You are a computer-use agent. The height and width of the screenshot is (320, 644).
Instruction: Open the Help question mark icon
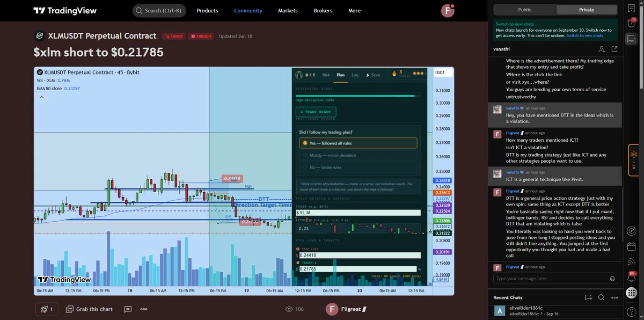(632, 311)
